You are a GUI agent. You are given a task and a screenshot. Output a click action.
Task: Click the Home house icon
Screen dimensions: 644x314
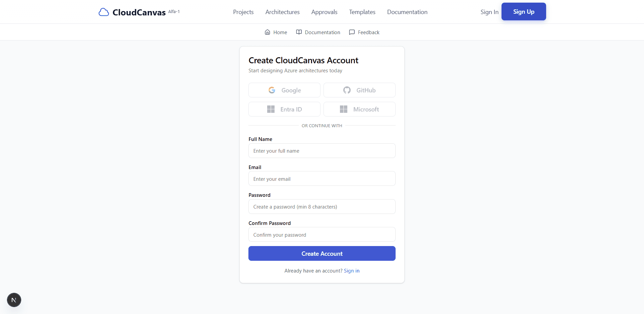point(267,32)
